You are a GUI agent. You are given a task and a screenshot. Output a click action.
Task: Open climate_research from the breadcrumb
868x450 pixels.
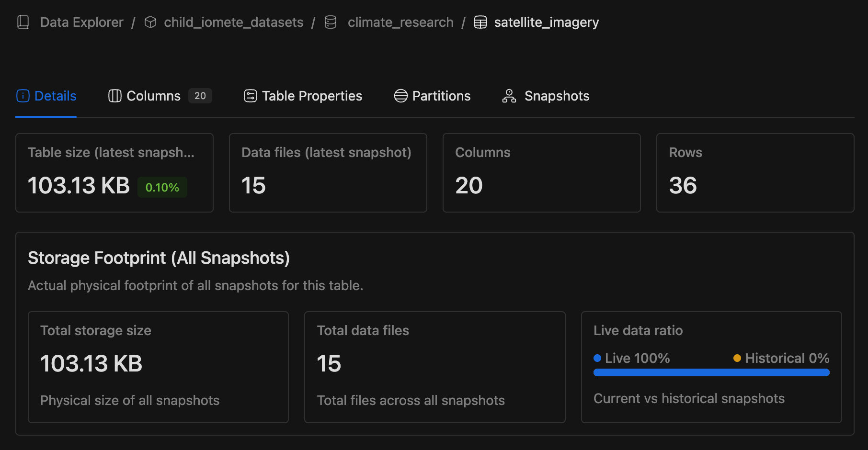(x=400, y=22)
